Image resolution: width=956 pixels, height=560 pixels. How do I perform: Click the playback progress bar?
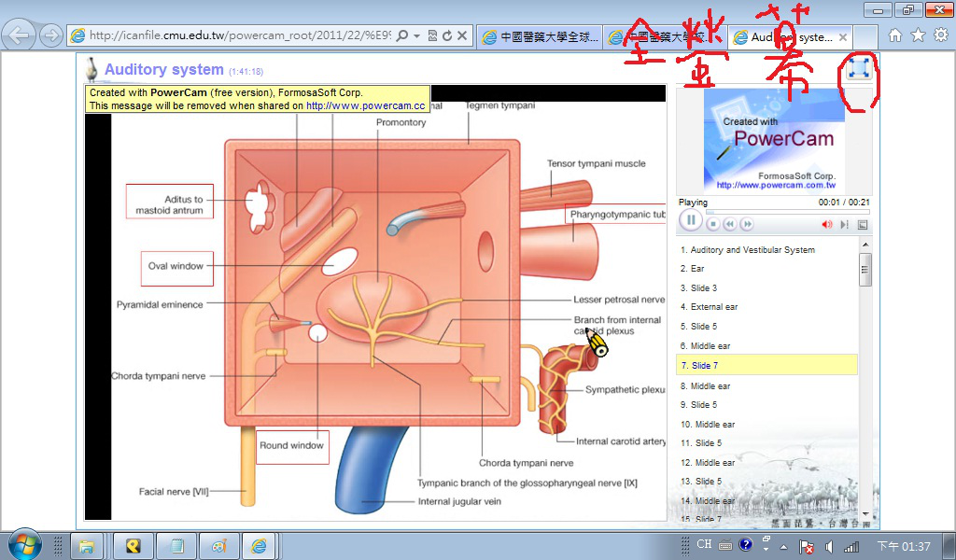tap(775, 212)
